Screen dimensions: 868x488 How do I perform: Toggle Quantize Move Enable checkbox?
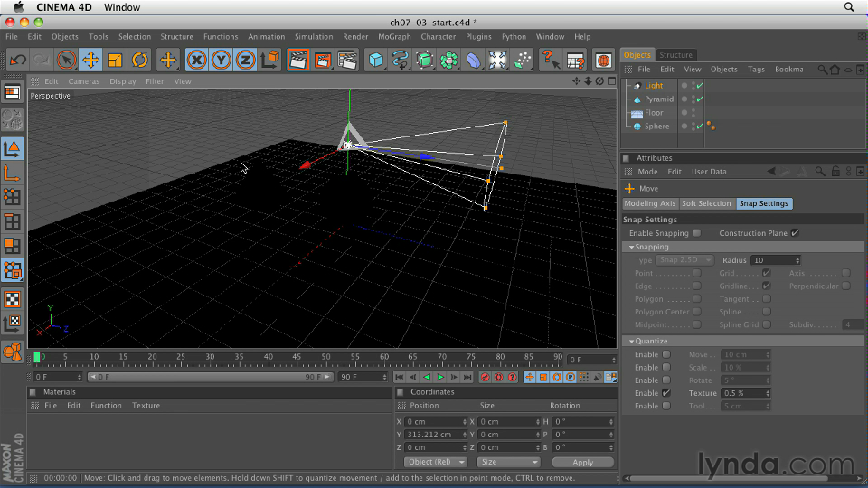tap(666, 354)
